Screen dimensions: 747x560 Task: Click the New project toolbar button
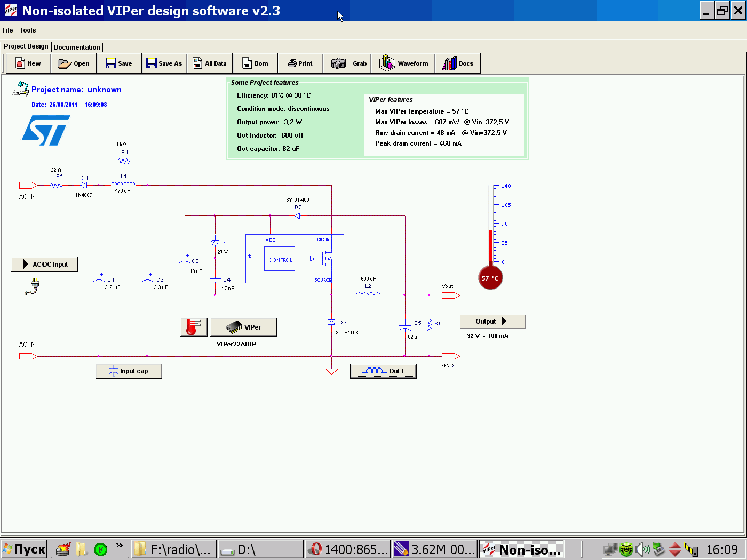tap(28, 63)
